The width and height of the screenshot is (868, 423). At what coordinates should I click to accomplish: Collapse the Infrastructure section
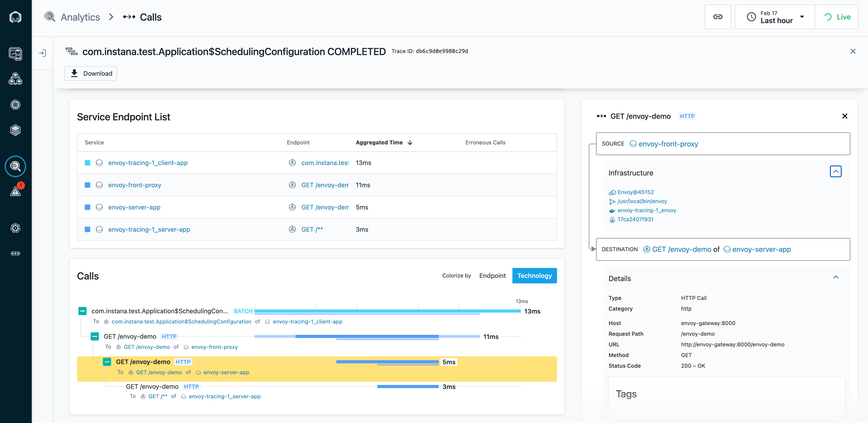click(835, 171)
